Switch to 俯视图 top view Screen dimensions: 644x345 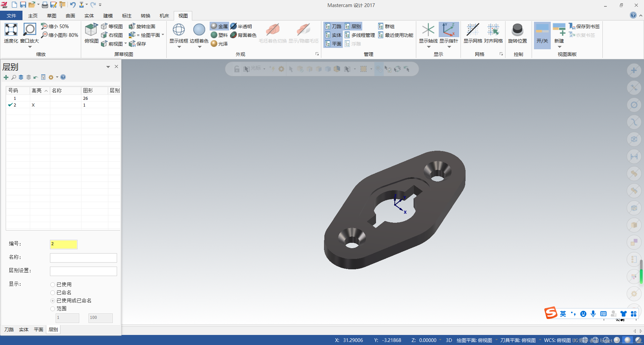pos(91,33)
